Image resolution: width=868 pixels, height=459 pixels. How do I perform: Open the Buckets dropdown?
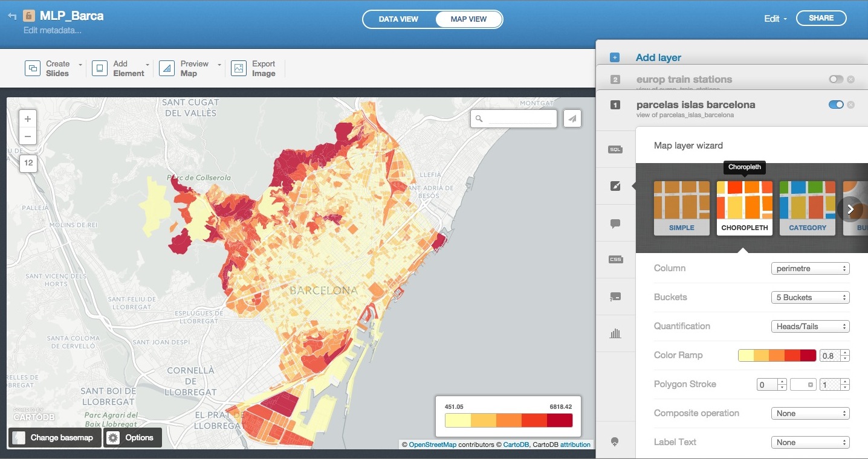[x=810, y=297]
